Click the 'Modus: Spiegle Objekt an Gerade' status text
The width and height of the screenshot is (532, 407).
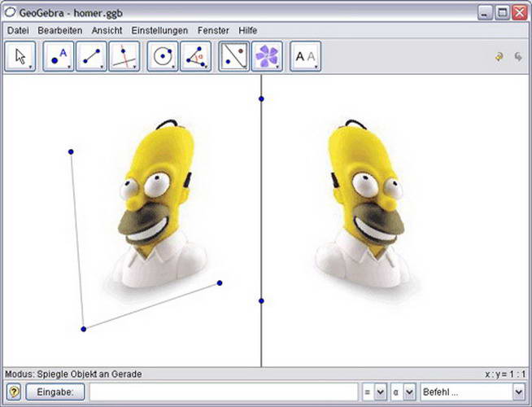[73, 374]
